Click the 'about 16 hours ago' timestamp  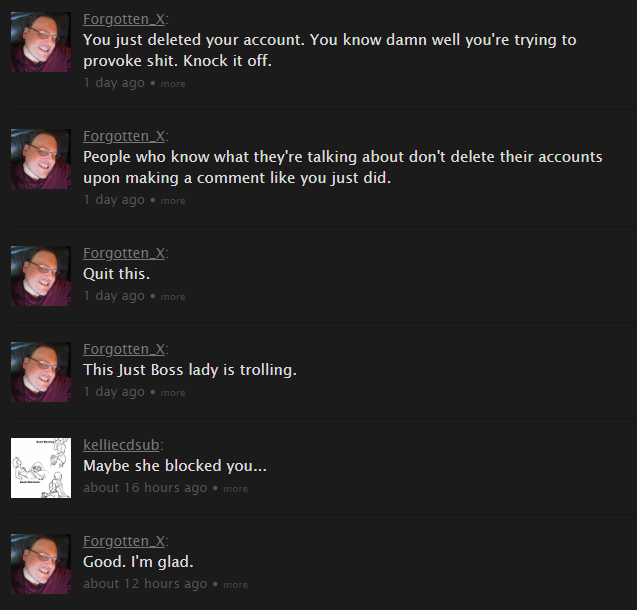pos(145,488)
